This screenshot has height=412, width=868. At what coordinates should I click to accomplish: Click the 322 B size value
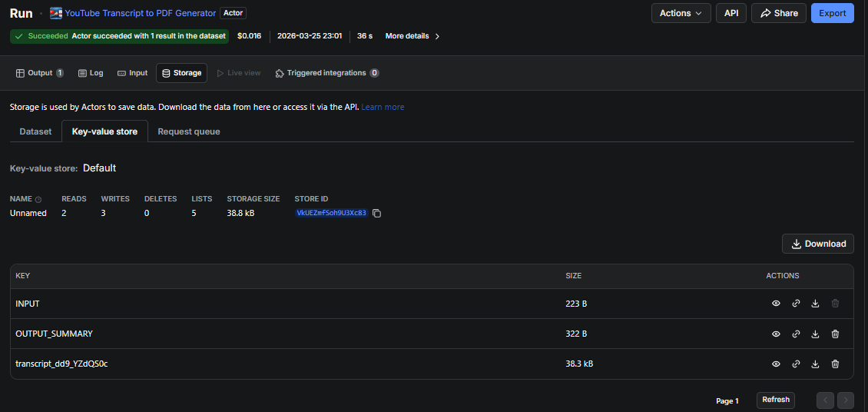(575, 334)
